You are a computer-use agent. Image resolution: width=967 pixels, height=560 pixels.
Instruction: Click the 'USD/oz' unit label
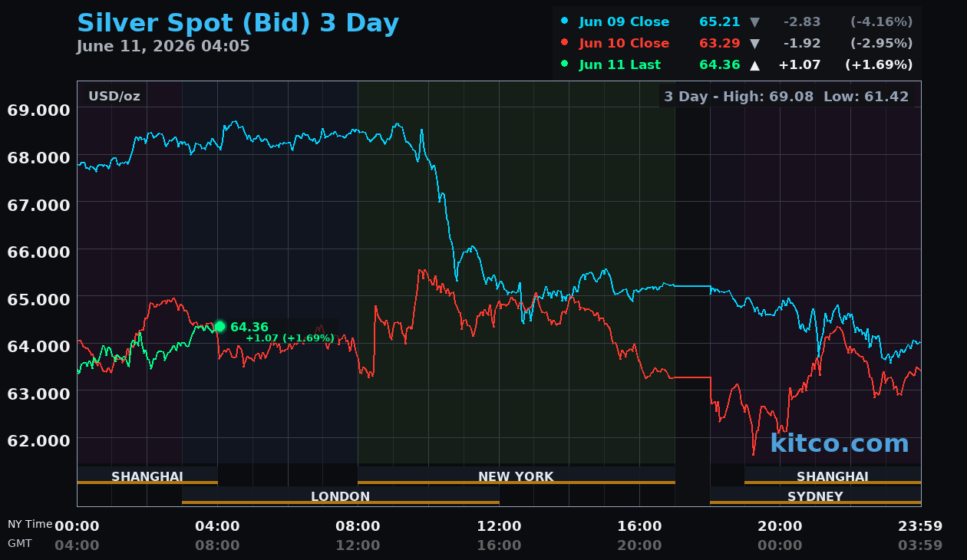point(114,97)
